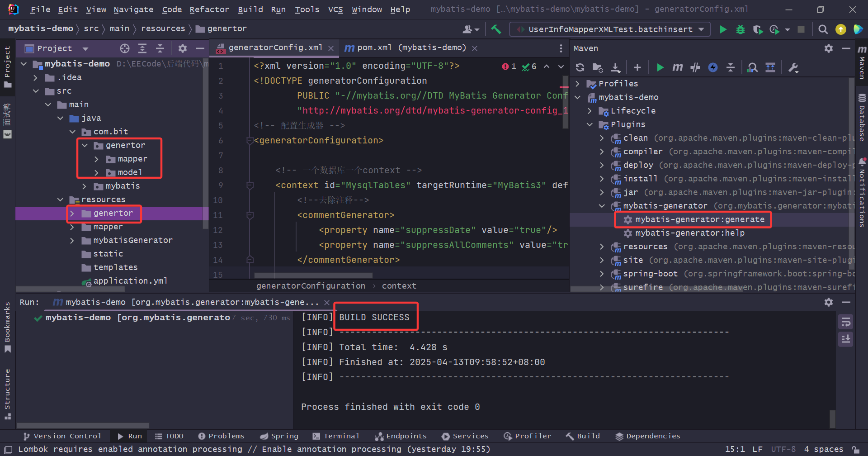Toggle soft-wrap in Run console
Screen dimensions: 868x456
pyautogui.click(x=846, y=322)
